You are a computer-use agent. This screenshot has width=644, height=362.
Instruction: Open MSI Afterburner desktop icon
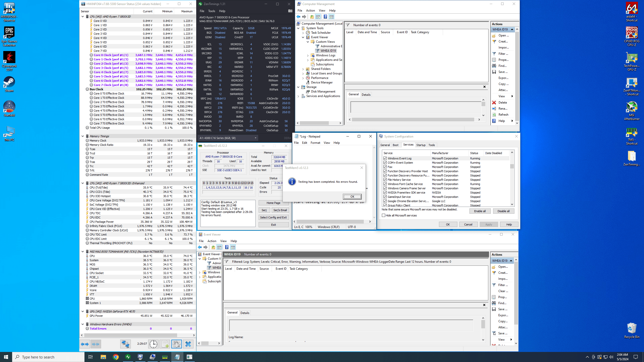[632, 111]
